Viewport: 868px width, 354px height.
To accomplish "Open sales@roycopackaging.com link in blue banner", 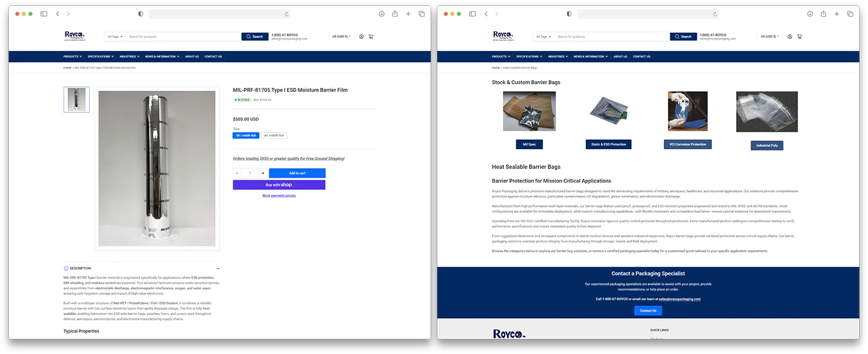I will (680, 299).
